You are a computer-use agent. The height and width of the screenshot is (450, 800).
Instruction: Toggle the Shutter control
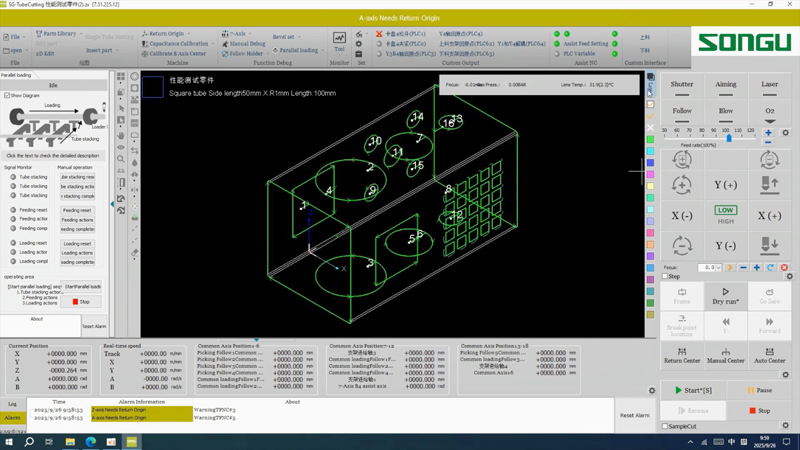682,85
